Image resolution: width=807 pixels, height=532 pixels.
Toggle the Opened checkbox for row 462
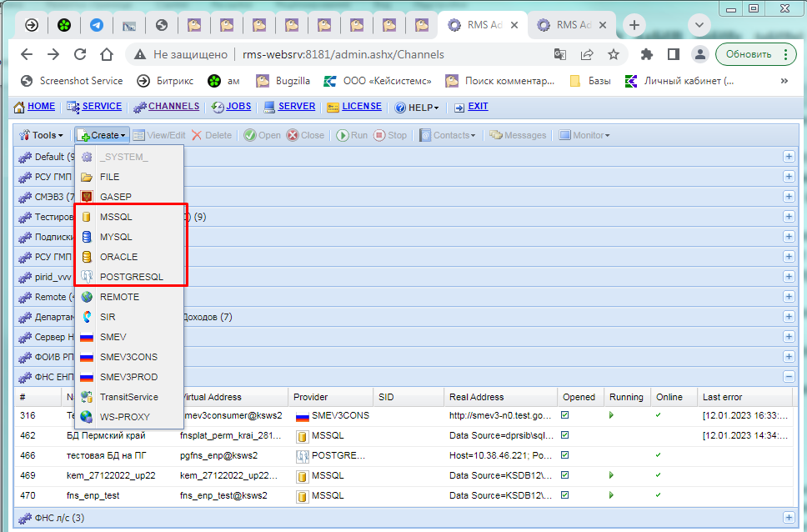click(x=565, y=435)
